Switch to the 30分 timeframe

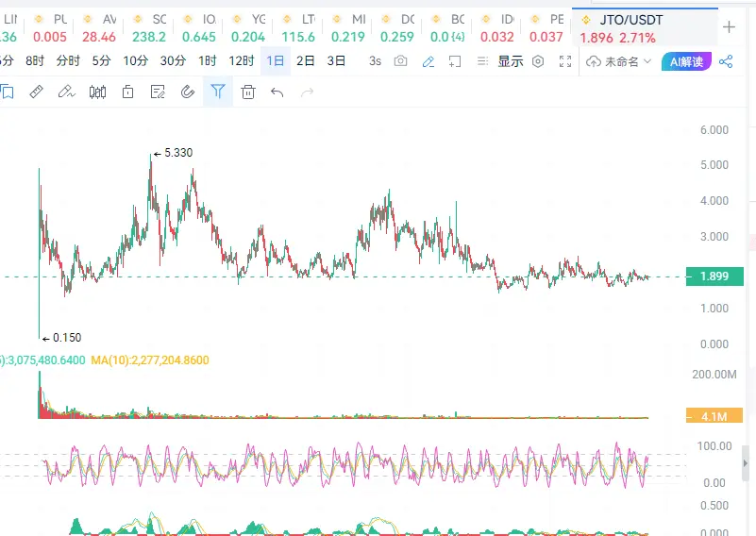173,60
